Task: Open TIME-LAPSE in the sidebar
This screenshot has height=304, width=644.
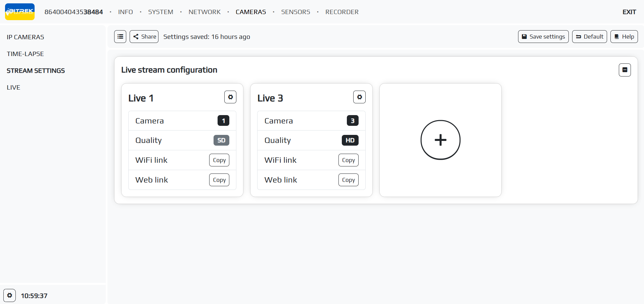Action: coord(25,54)
